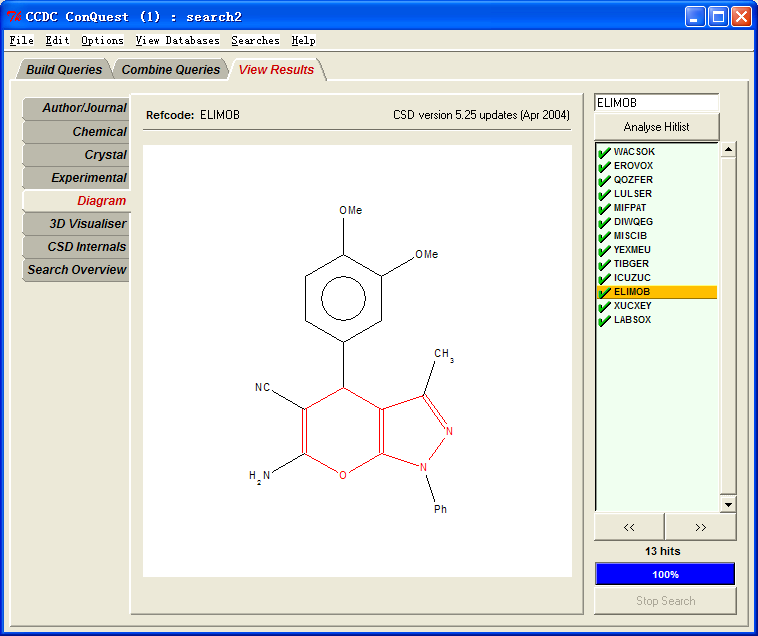Open the View Databases menu

pyautogui.click(x=177, y=41)
